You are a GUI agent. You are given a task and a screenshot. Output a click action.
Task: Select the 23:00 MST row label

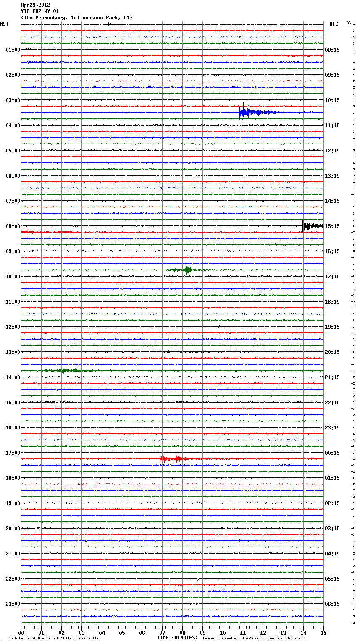[x=13, y=604]
